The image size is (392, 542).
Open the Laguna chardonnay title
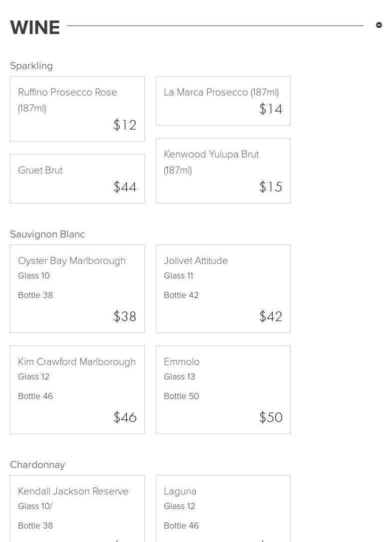tap(180, 491)
